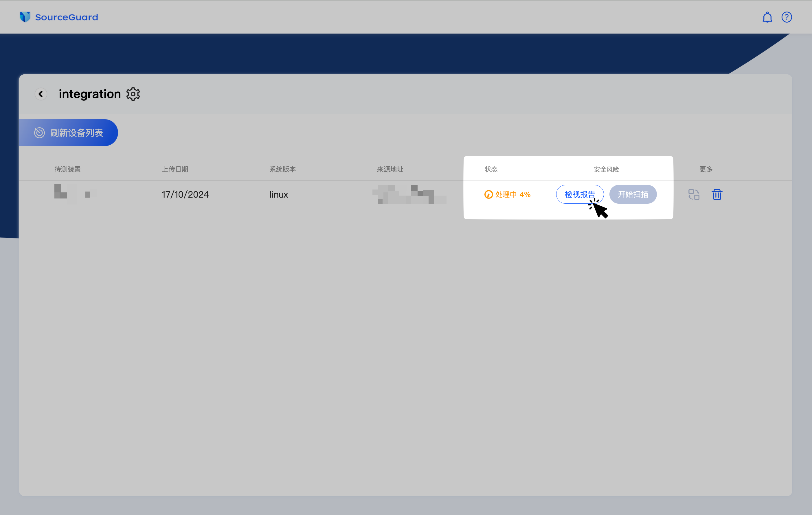Click 开始扫描 button
The height and width of the screenshot is (515, 812).
tap(633, 194)
